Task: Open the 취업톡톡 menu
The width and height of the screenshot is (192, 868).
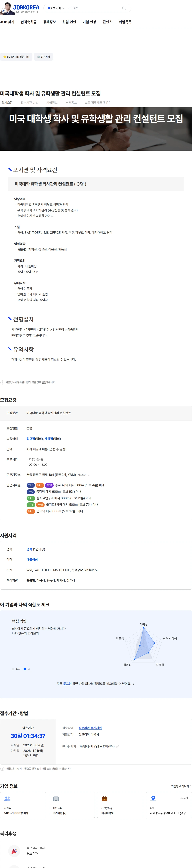Action: (x=125, y=22)
